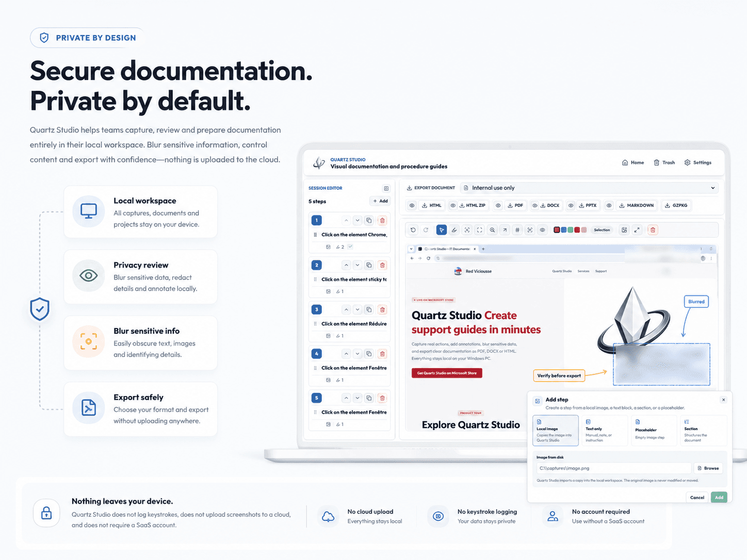Click the expand fullscreen arrows icon
This screenshot has width=747, height=560.
click(637, 230)
